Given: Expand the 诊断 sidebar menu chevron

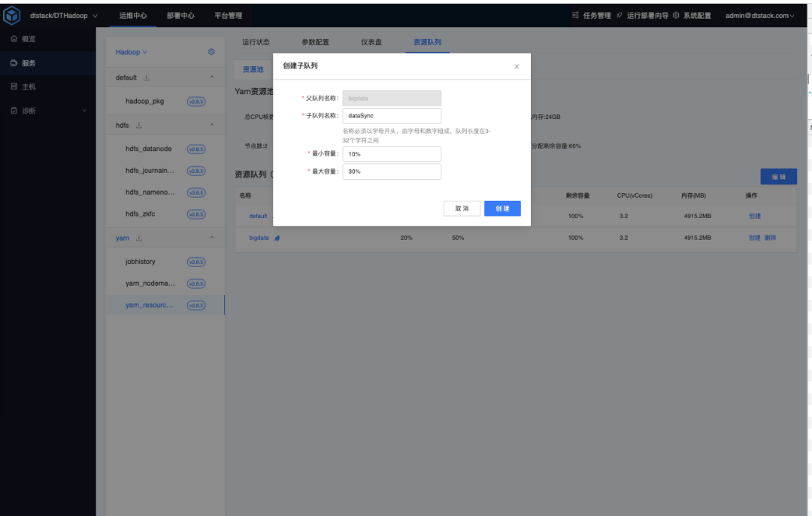Looking at the screenshot, I should [84, 111].
